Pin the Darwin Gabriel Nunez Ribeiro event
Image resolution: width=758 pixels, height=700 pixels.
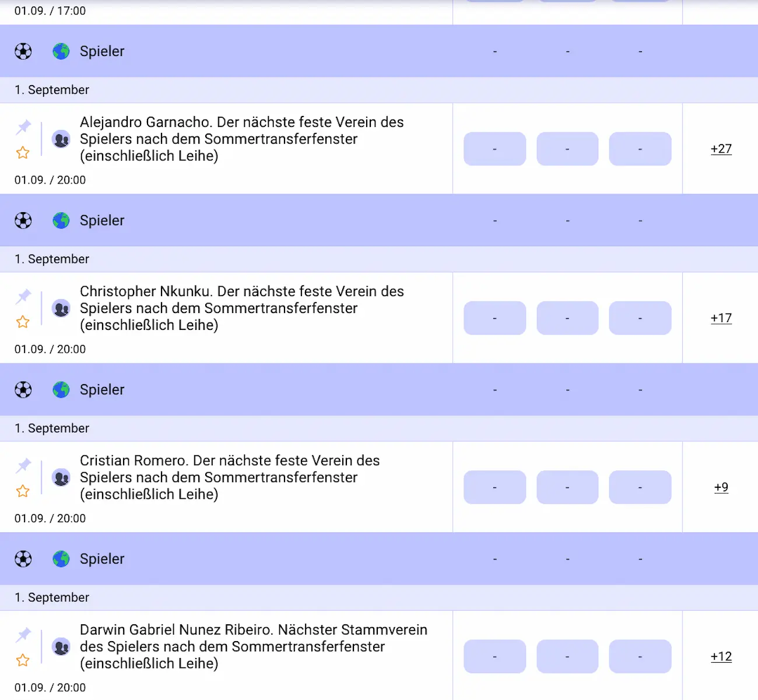point(23,634)
